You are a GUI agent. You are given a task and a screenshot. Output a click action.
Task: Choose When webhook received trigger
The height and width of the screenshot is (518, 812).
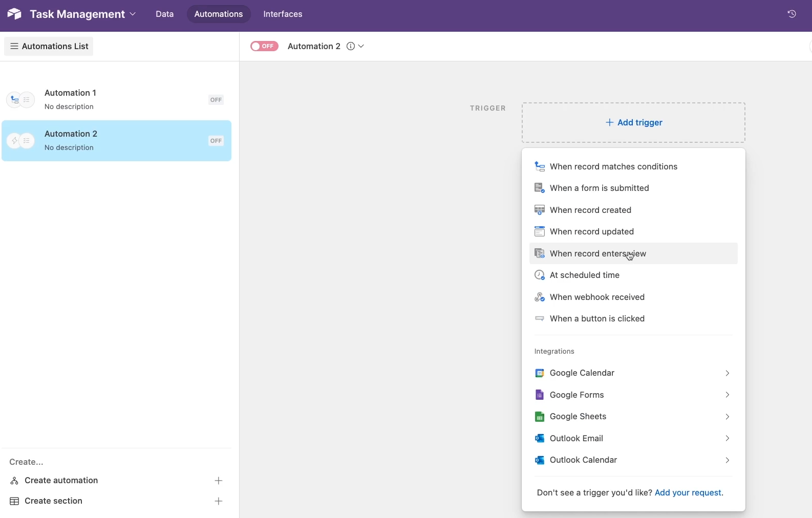633,297
